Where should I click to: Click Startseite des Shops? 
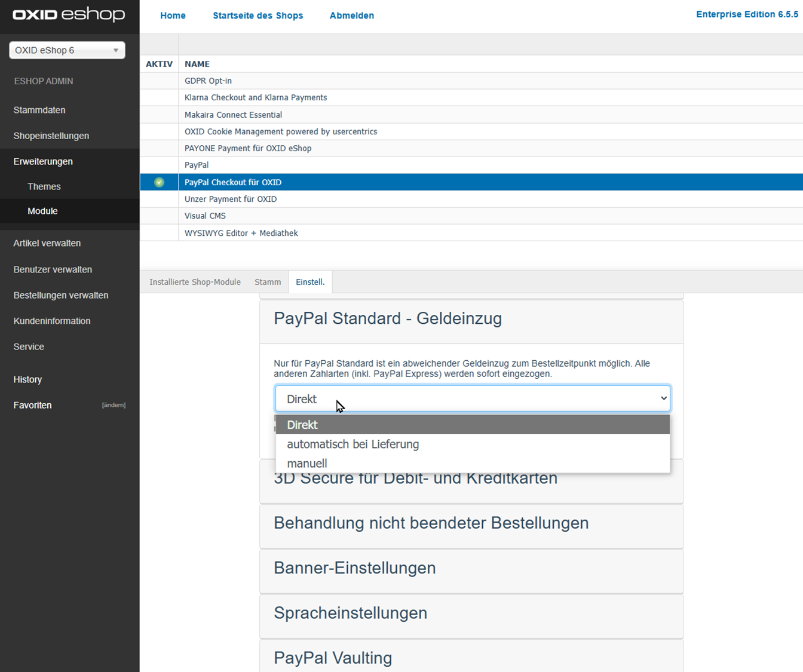pyautogui.click(x=258, y=16)
